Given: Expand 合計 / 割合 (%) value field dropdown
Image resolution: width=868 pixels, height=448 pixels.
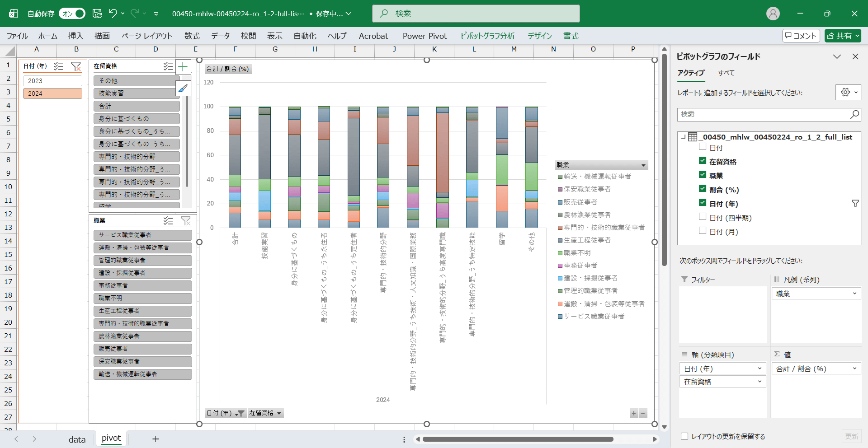Looking at the screenshot, I should (x=854, y=369).
